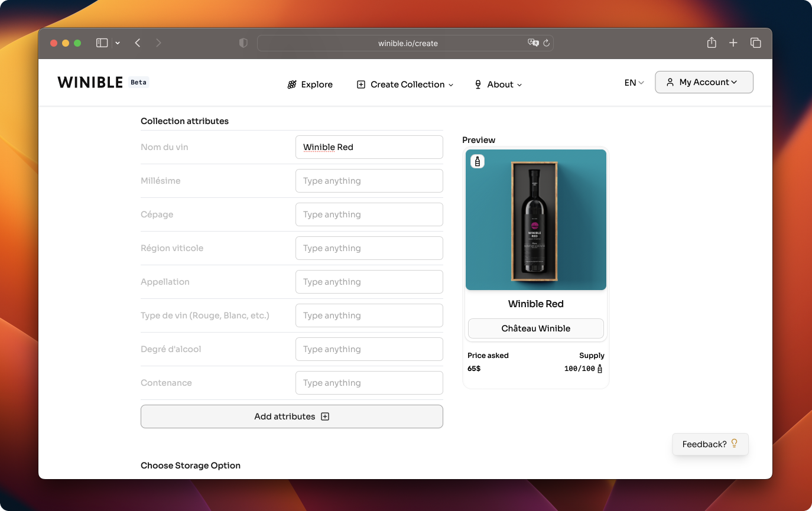Open the Safari share icon
Image resolution: width=812 pixels, height=511 pixels.
tap(712, 43)
